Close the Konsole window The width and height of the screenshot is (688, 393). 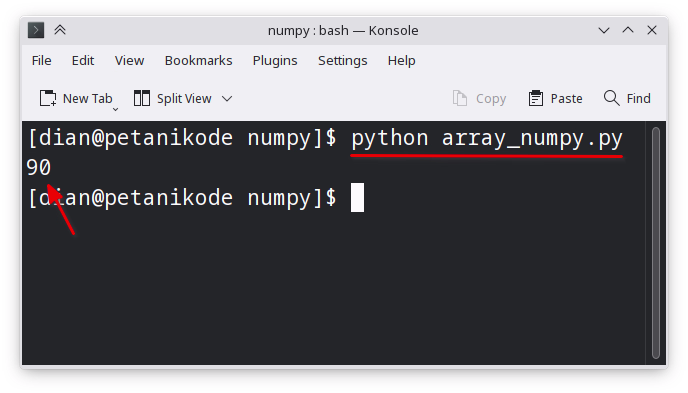click(652, 30)
